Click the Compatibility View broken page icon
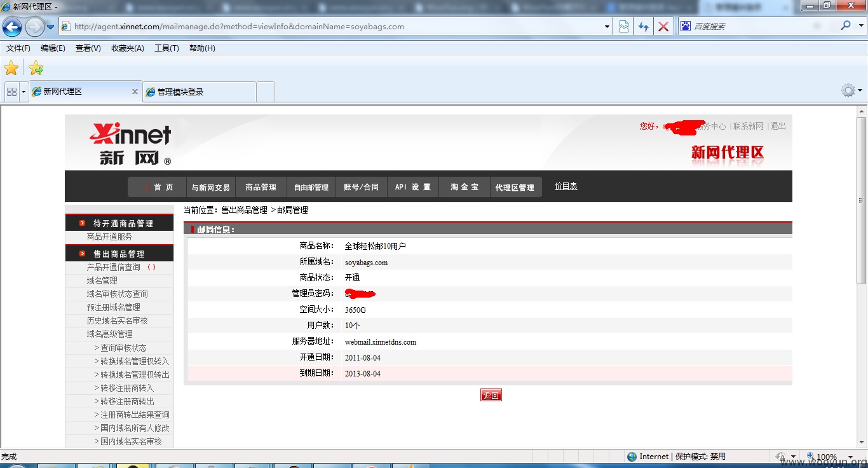 coord(624,27)
